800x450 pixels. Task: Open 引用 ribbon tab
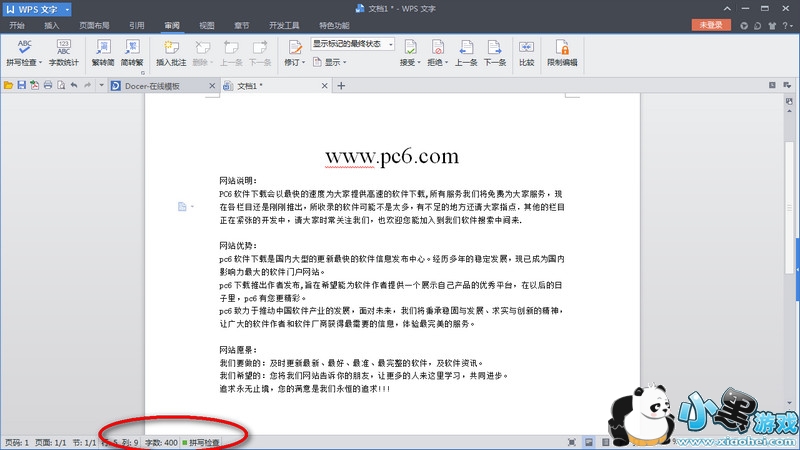point(136,26)
